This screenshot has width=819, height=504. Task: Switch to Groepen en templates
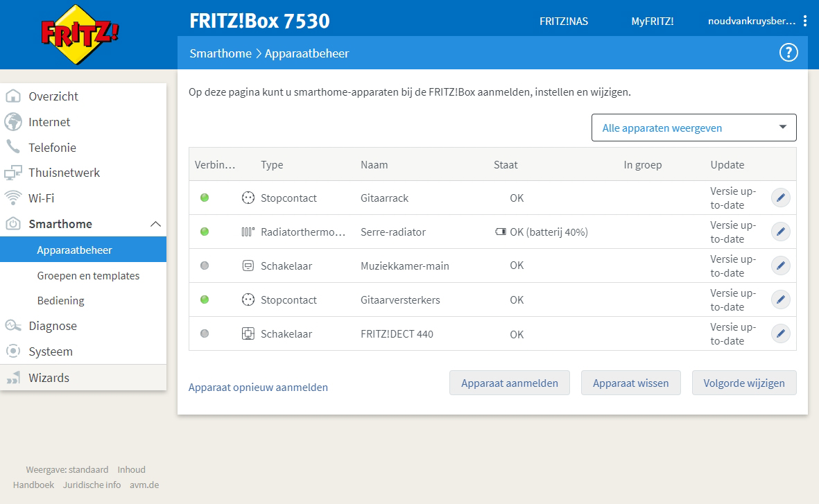[89, 275]
